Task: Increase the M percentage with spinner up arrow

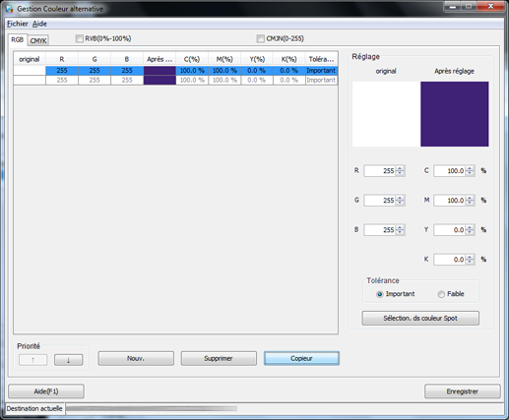Action: [x=470, y=198]
